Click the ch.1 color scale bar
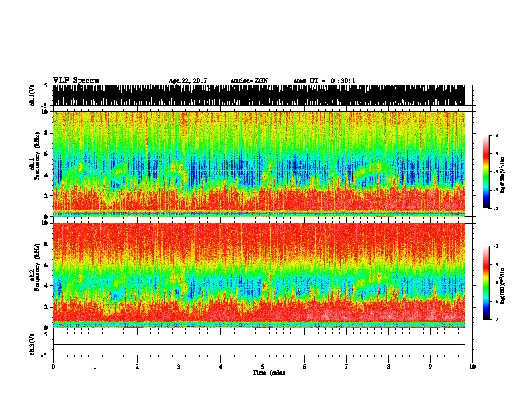 pos(486,172)
